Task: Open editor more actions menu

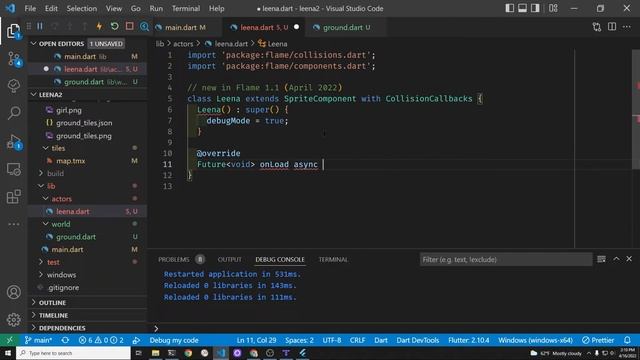Action: click(627, 27)
